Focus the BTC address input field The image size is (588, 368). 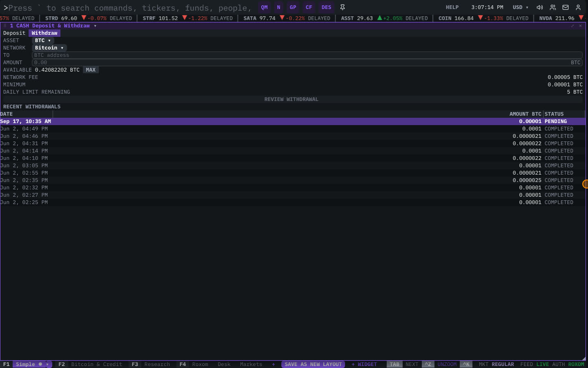[x=307, y=55]
